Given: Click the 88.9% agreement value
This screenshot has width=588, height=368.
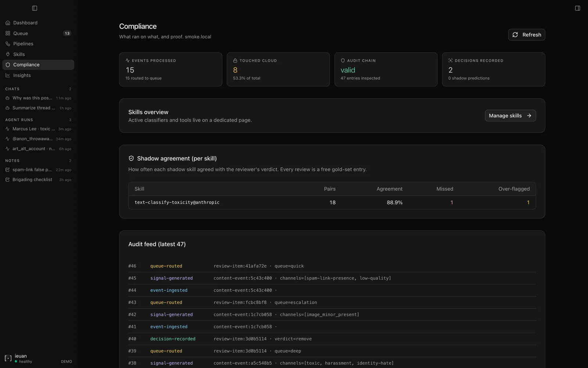Looking at the screenshot, I should pos(395,202).
